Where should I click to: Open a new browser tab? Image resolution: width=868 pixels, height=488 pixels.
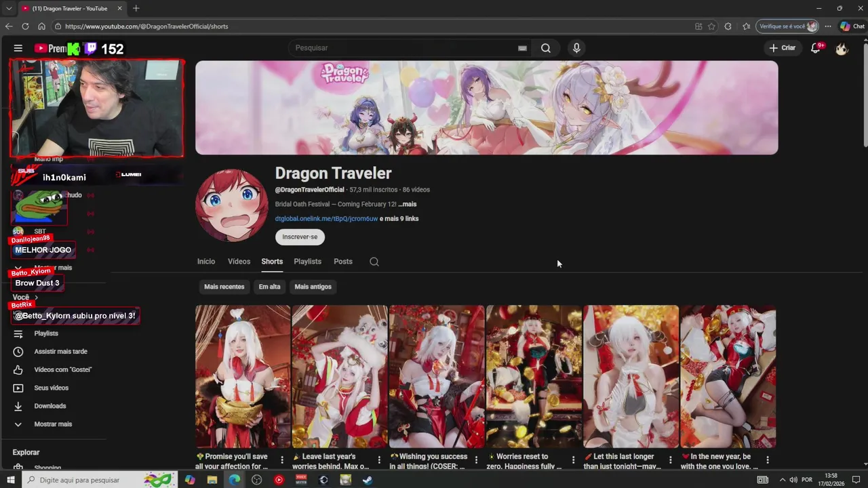coord(136,8)
